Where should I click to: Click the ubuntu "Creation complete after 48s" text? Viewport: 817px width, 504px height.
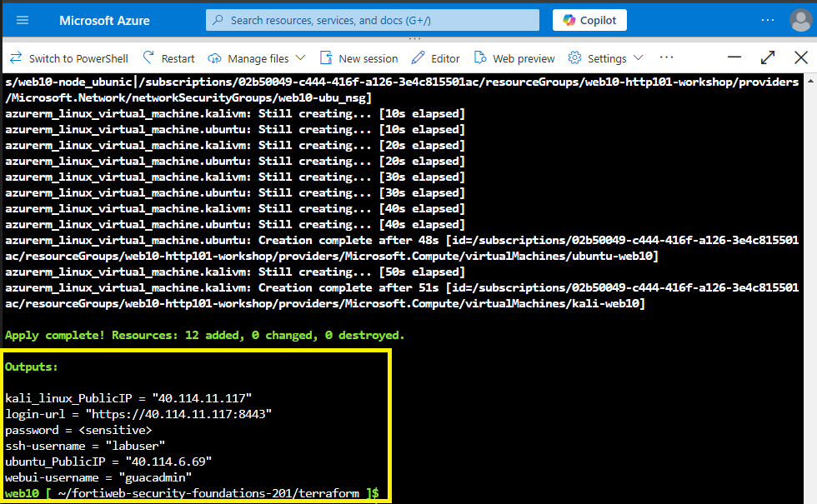tap(348, 240)
